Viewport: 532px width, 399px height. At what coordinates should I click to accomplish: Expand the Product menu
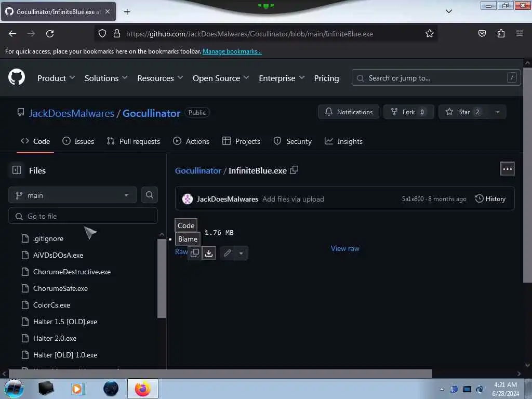click(56, 78)
